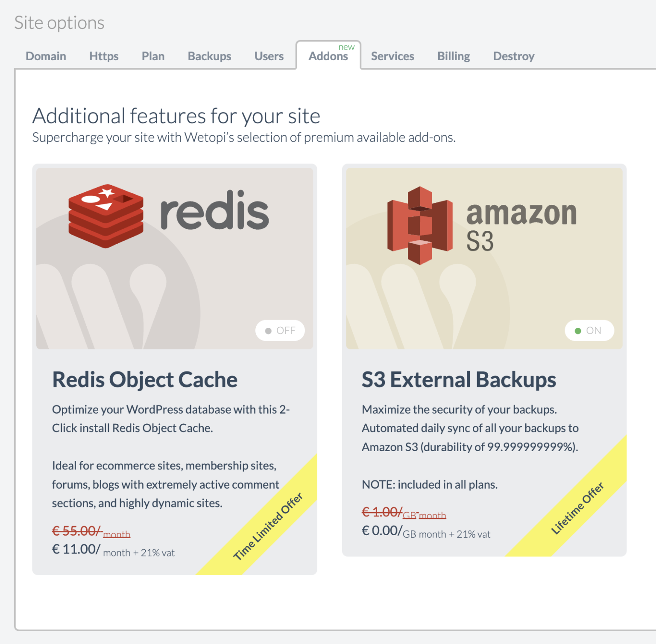Viewport: 656px width, 644px height.
Task: Click the 'Optimize your WordPress database' paragraph
Action: 171,419
